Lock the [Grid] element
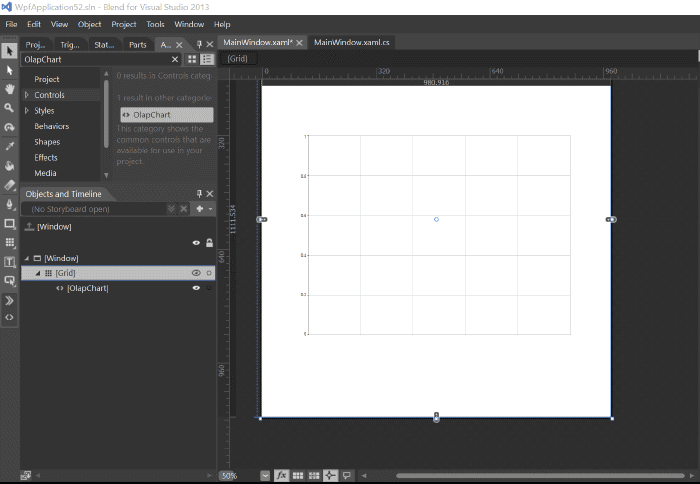700x484 pixels. (x=209, y=273)
